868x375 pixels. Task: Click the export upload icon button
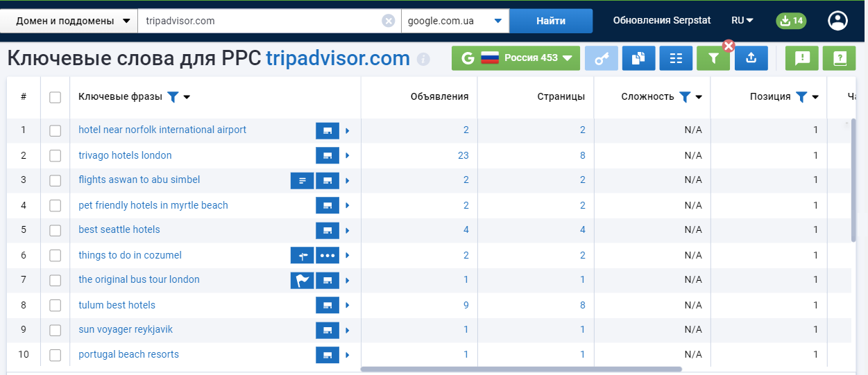coord(751,58)
